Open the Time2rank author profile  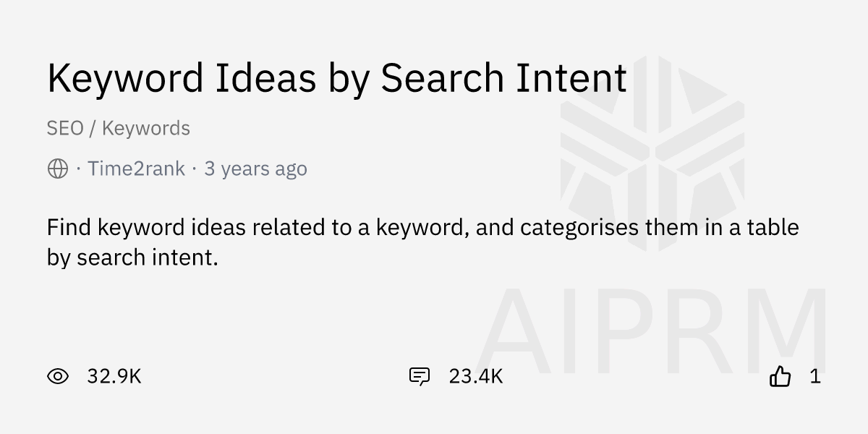136,169
